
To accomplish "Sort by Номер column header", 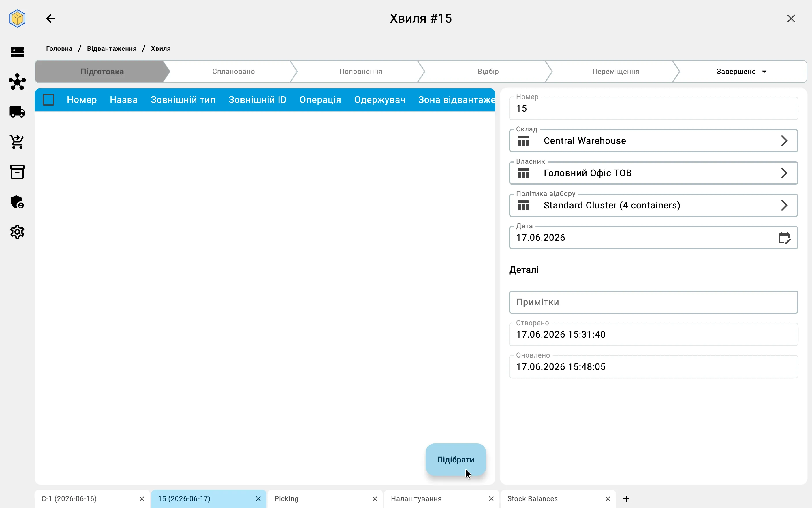I will (x=82, y=100).
